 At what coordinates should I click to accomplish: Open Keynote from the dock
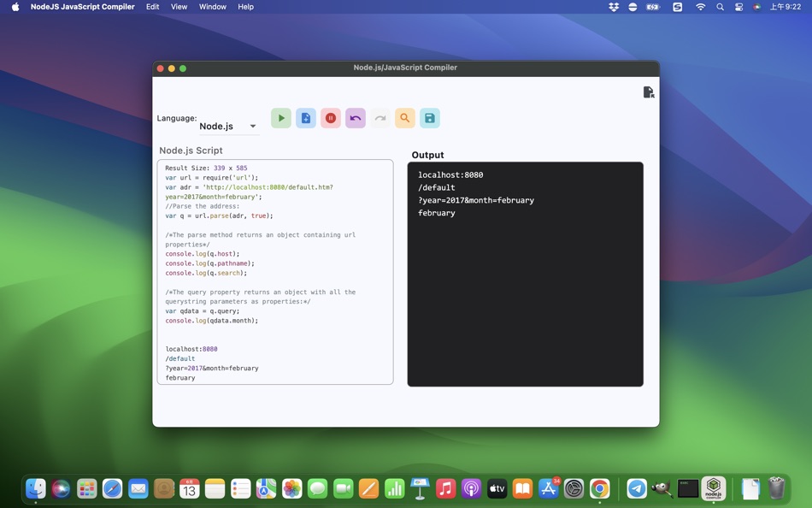pos(420,488)
